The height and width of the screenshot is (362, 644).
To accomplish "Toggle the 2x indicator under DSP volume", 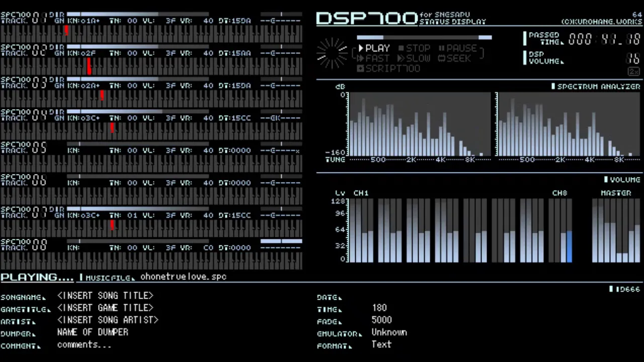I will click(x=633, y=72).
